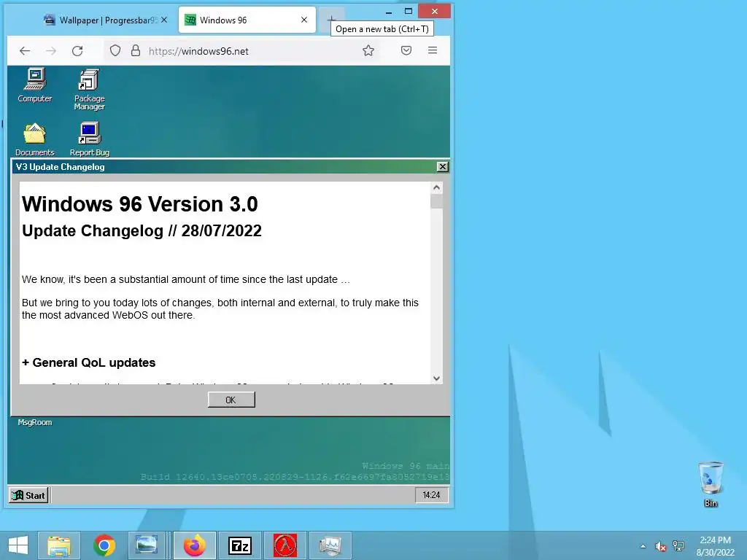
Task: Show hidden system tray icons
Action: coord(643,546)
